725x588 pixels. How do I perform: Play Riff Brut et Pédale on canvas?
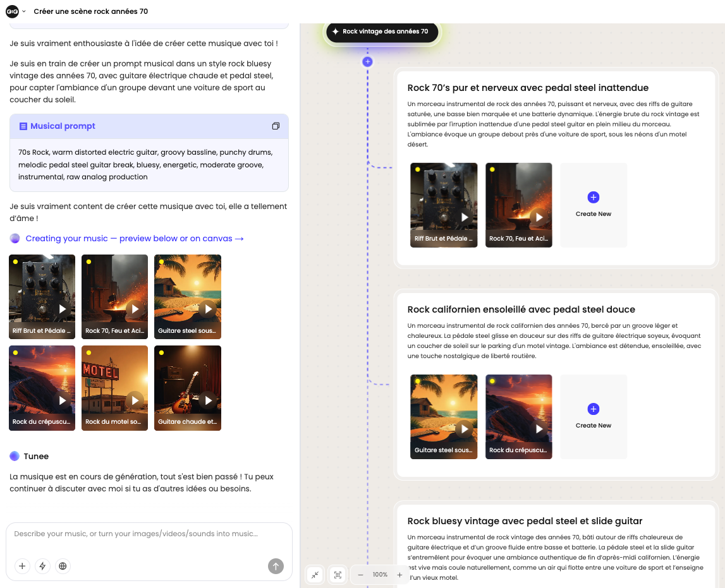[465, 217]
